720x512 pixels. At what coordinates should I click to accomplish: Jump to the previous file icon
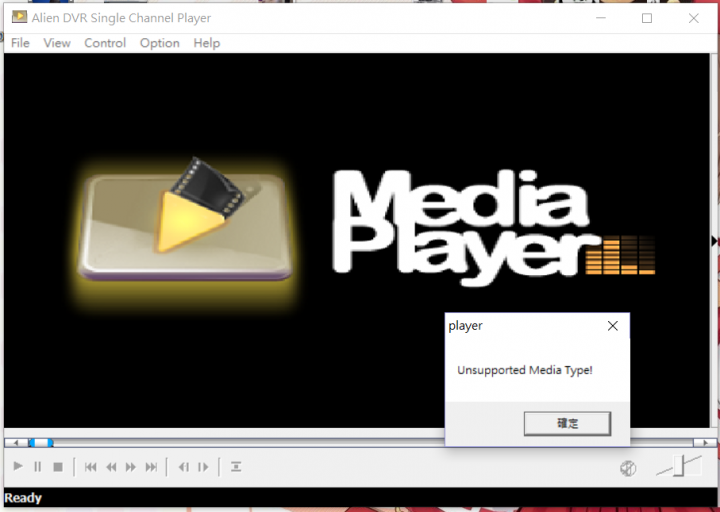tap(90, 467)
